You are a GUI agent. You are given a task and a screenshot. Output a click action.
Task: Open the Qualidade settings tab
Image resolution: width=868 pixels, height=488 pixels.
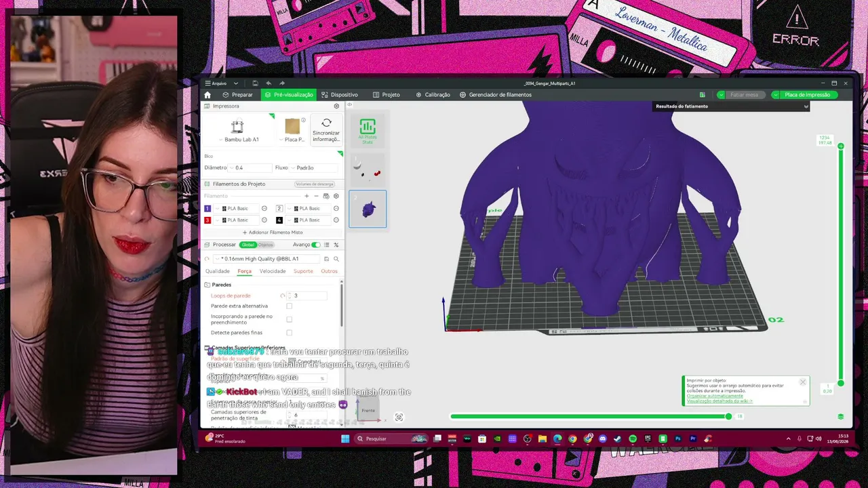pos(218,271)
